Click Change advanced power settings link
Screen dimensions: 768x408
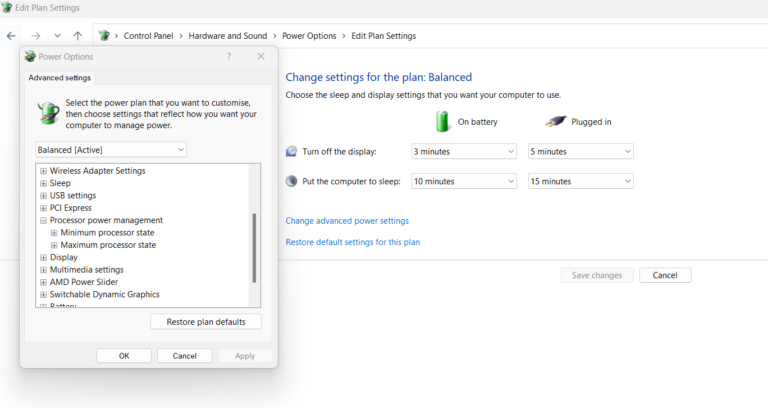[x=347, y=221]
